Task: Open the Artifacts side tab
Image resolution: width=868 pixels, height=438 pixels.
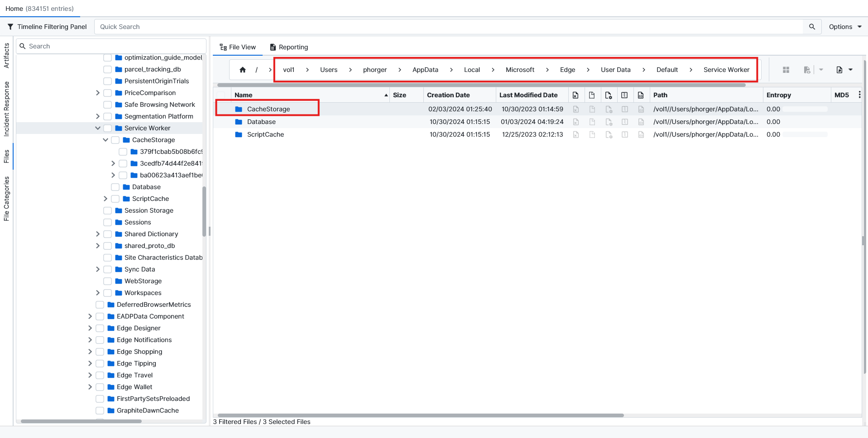Action: click(x=6, y=56)
